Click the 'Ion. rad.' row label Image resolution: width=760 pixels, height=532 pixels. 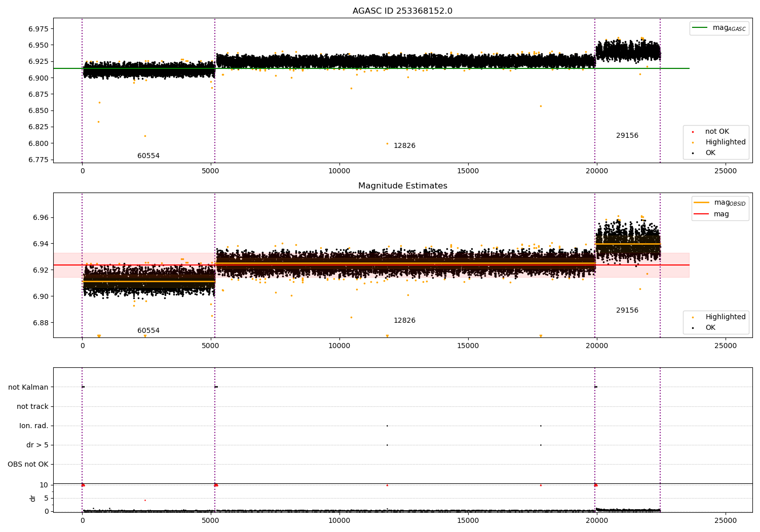[34, 426]
